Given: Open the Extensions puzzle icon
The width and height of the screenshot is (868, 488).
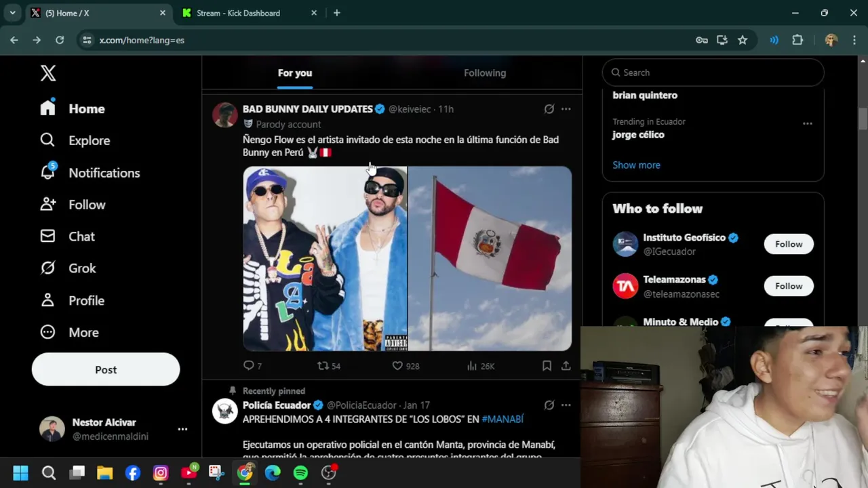Looking at the screenshot, I should click(x=797, y=40).
